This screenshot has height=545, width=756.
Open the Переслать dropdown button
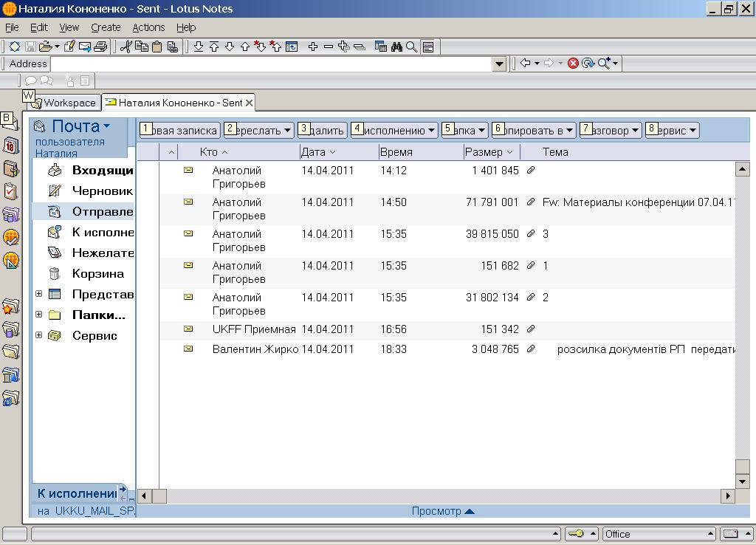[259, 130]
